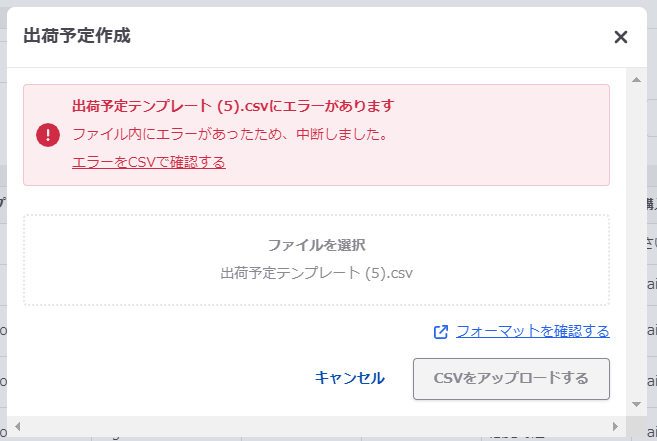Click the 出荷予定作成 dialog title

pyautogui.click(x=76, y=37)
